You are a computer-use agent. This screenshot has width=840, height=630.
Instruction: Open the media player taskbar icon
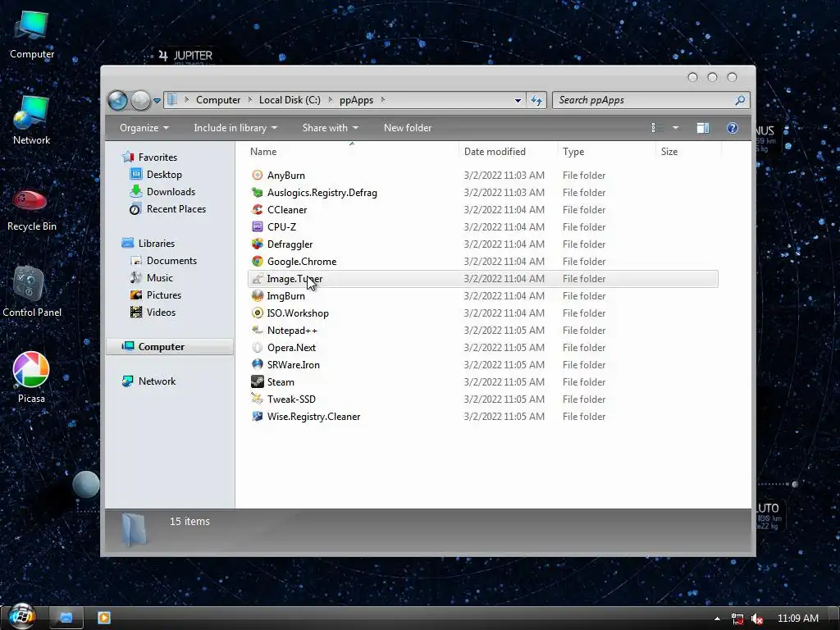pyautogui.click(x=104, y=618)
